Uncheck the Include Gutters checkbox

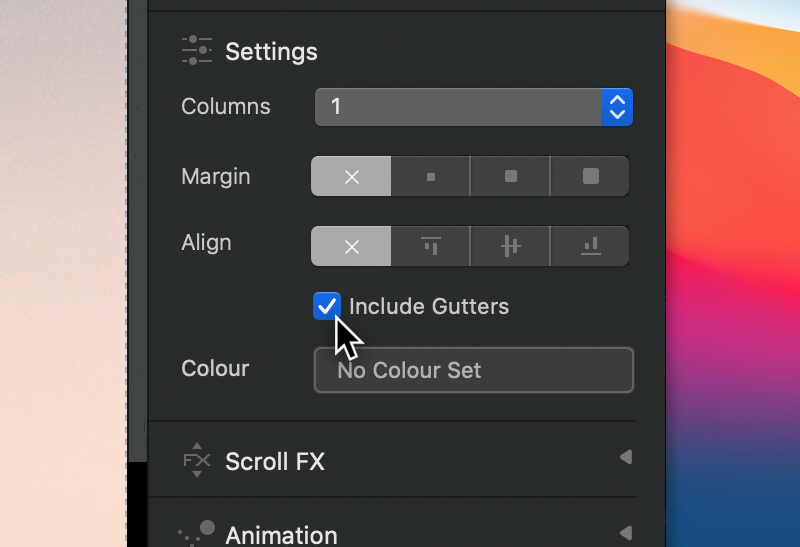327,306
